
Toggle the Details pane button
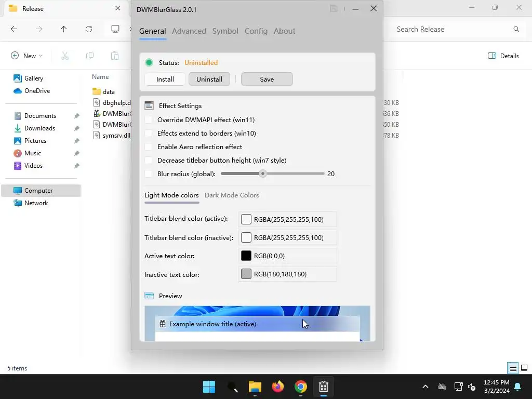click(x=503, y=56)
